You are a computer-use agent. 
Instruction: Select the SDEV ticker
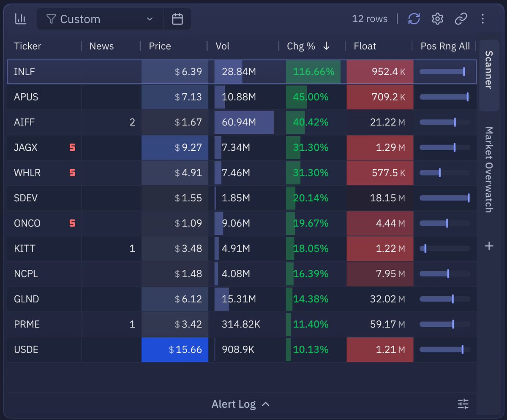point(26,198)
